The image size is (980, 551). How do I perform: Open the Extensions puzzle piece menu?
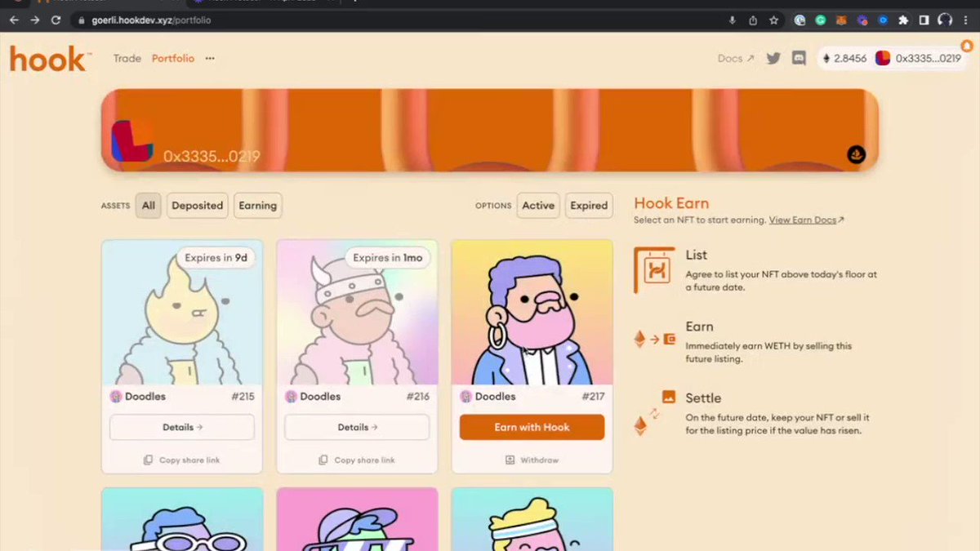point(903,20)
